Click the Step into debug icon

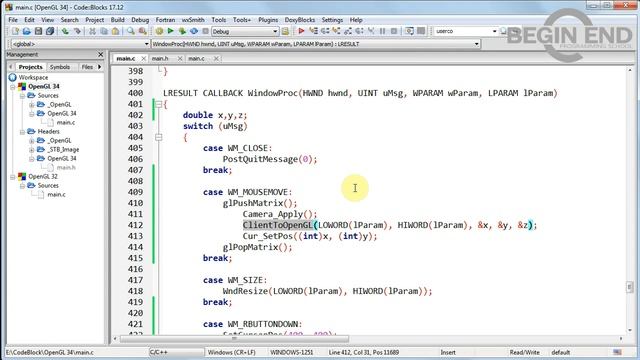(336, 31)
